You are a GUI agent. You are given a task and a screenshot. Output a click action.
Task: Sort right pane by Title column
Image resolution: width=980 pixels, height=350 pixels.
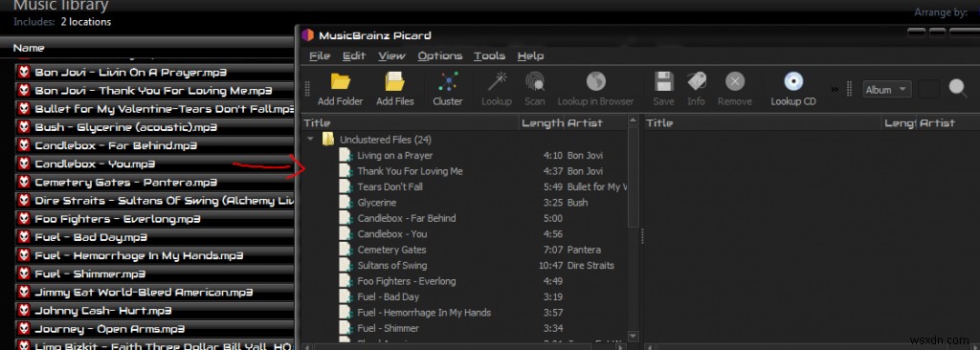[x=763, y=123]
